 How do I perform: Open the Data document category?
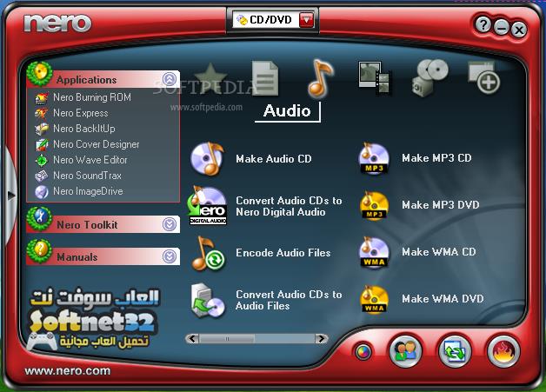265,78
